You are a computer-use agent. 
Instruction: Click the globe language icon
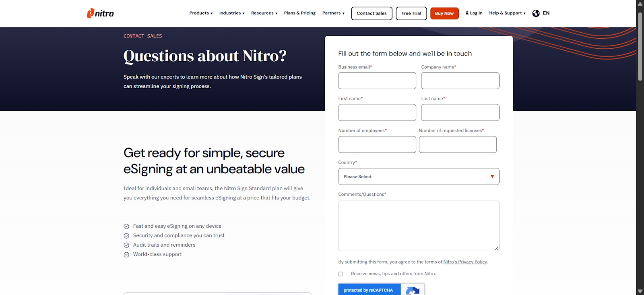pyautogui.click(x=536, y=13)
